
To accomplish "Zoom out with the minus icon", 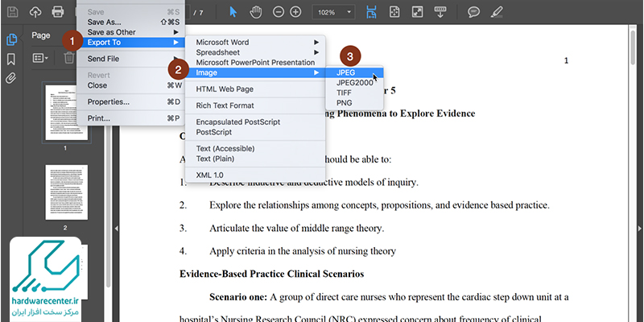I will [279, 12].
